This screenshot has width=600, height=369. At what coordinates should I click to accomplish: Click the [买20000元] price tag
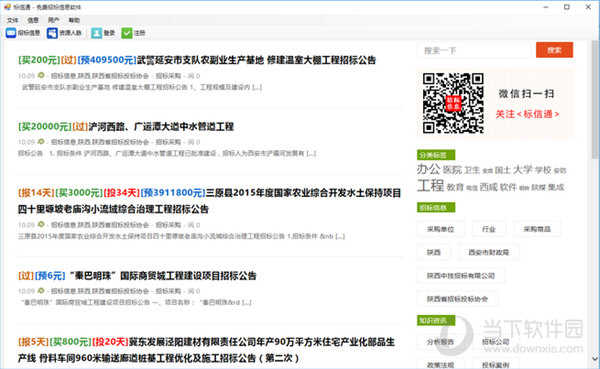click(x=45, y=126)
